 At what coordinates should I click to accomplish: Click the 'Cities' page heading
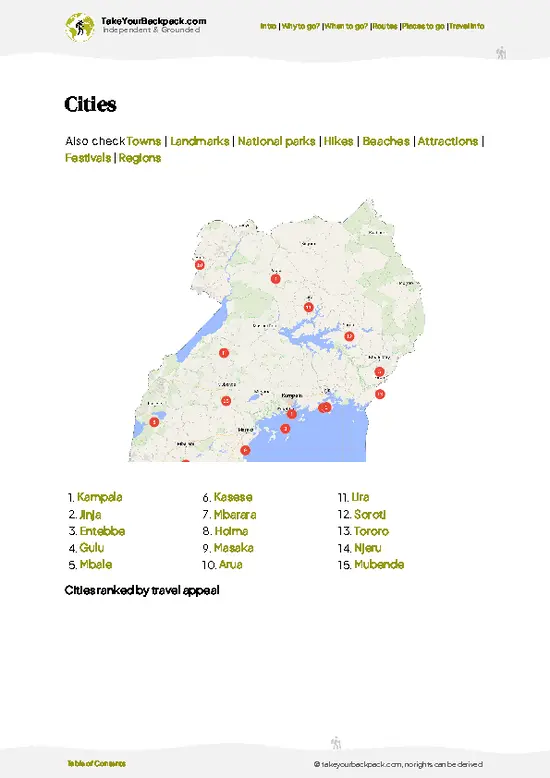click(90, 104)
